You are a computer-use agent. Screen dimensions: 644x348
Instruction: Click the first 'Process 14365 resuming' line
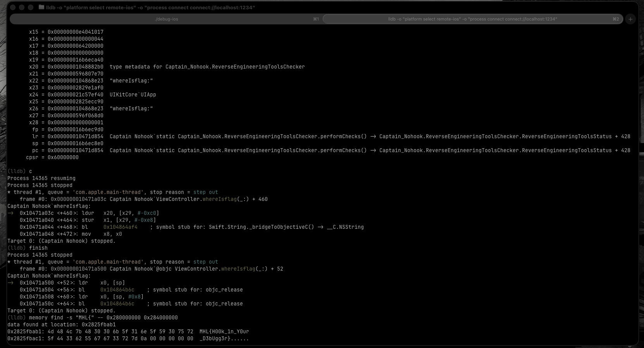pyautogui.click(x=41, y=178)
